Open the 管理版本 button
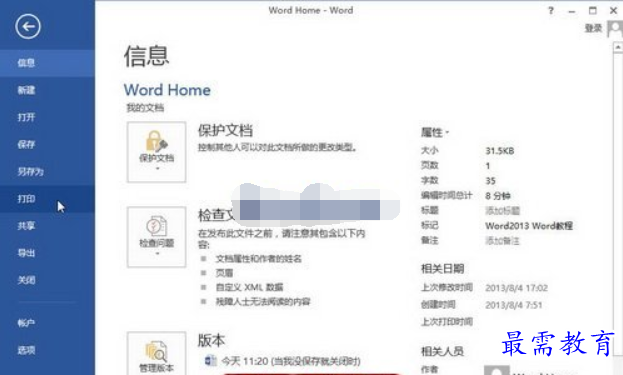Viewport: 623px width, 375px height. point(157,354)
